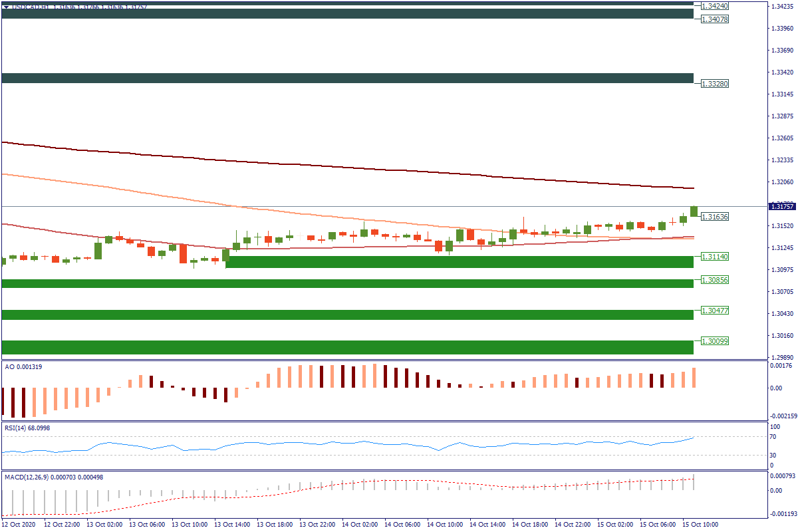Select the 1.34240 resistance price label
Screen dimensions: 798x532
click(x=715, y=6)
